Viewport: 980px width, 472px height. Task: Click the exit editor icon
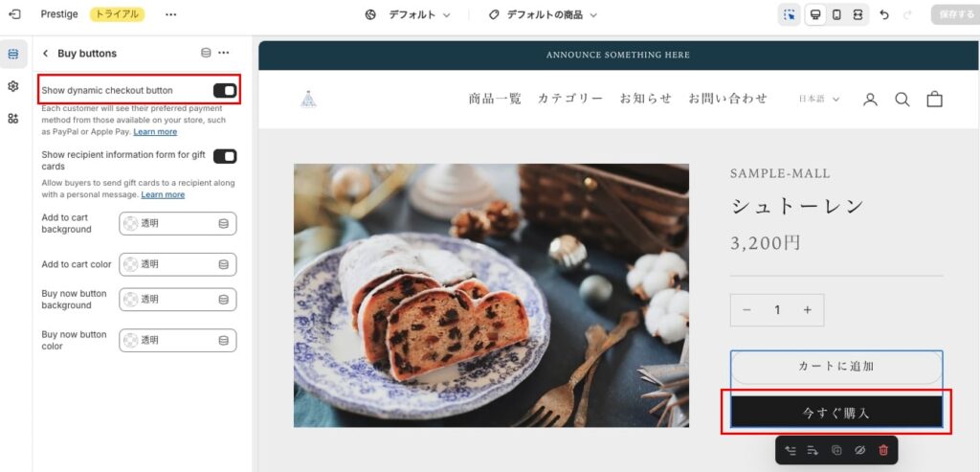coord(13,14)
